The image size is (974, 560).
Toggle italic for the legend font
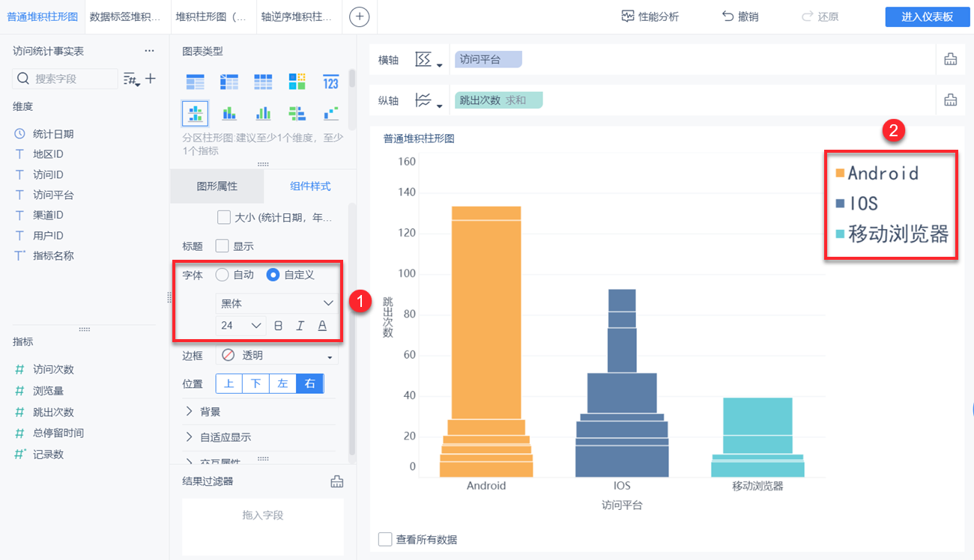(x=300, y=326)
